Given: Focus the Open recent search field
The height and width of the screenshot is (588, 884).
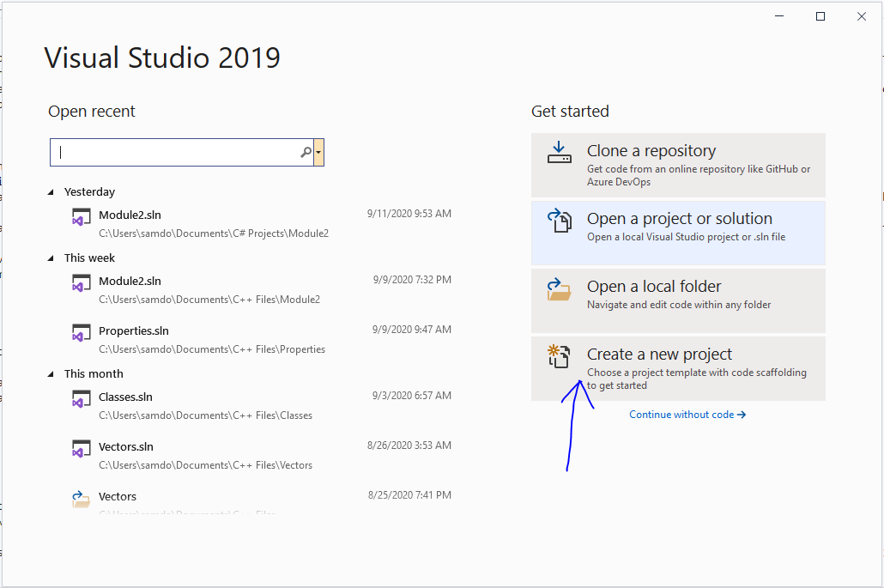Looking at the screenshot, I should [x=182, y=152].
